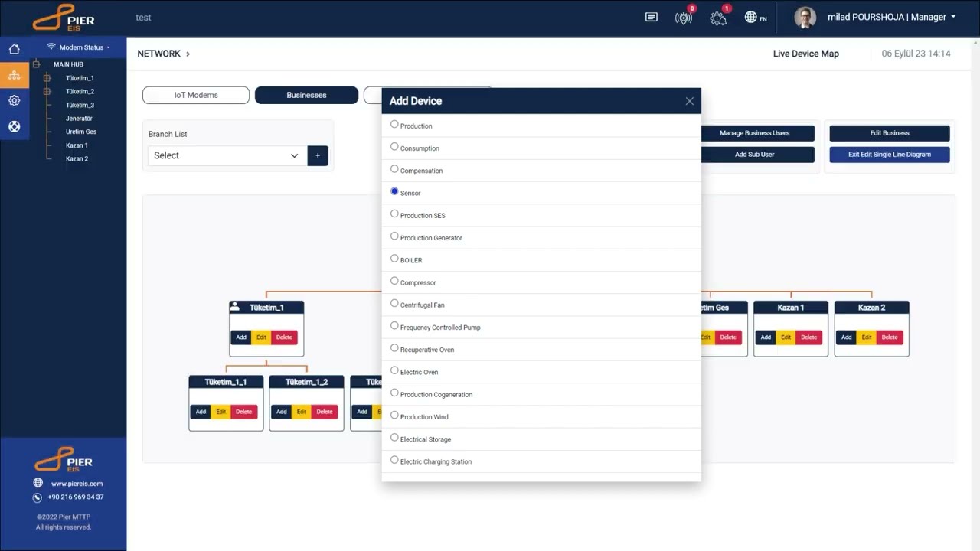The width and height of the screenshot is (980, 551).
Task: Open the Branch List Select dropdown
Action: (x=227, y=155)
